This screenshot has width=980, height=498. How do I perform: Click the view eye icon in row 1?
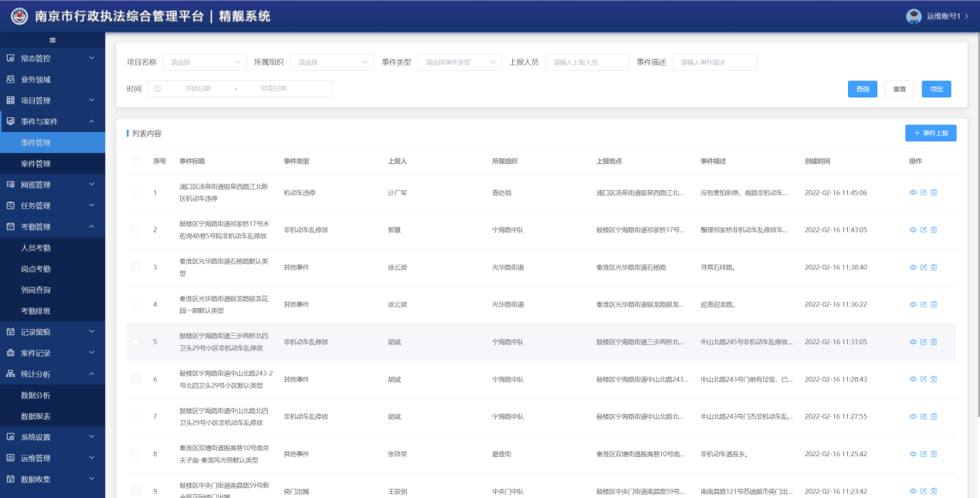(913, 192)
